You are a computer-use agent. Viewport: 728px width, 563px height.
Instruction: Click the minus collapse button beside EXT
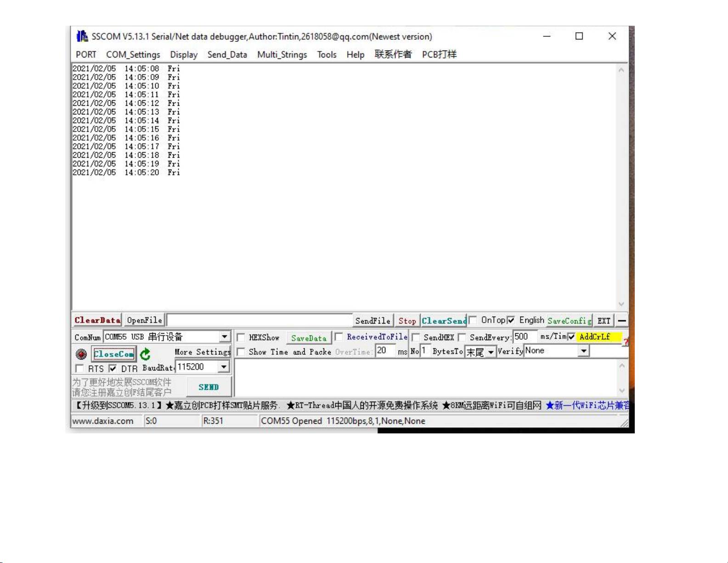point(622,321)
